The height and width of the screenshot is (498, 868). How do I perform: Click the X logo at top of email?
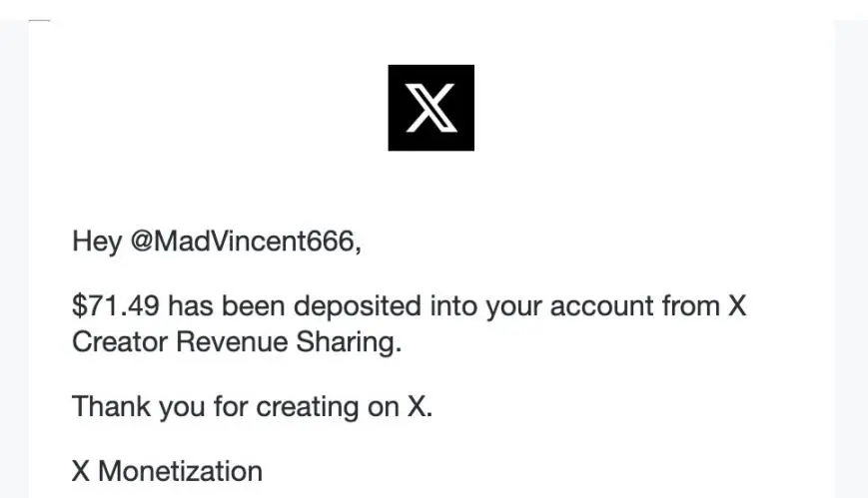[431, 108]
